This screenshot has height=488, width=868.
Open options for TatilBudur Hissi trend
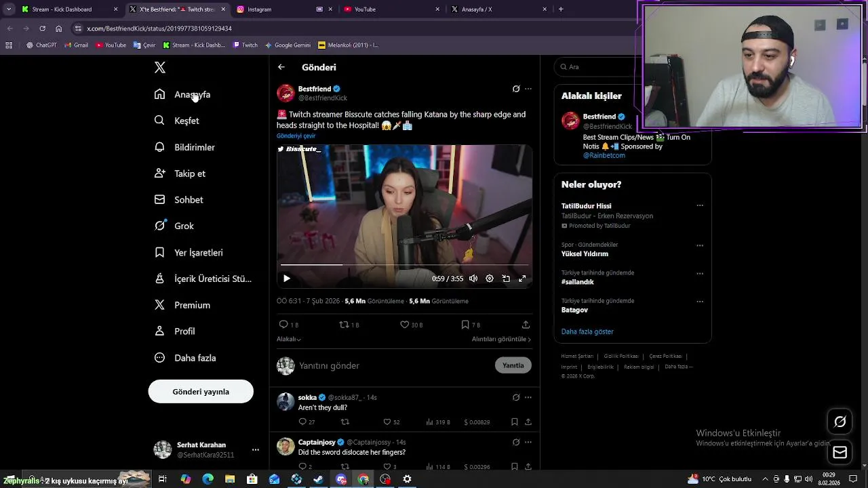tap(700, 205)
